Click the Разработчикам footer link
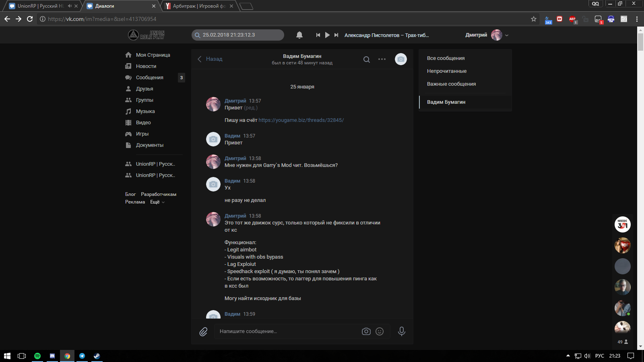 coord(159,194)
